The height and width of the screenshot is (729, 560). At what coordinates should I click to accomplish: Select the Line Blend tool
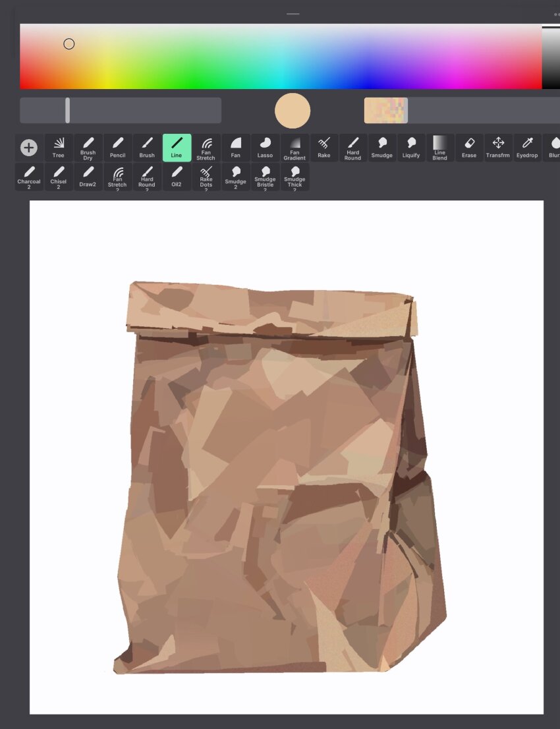tap(439, 148)
